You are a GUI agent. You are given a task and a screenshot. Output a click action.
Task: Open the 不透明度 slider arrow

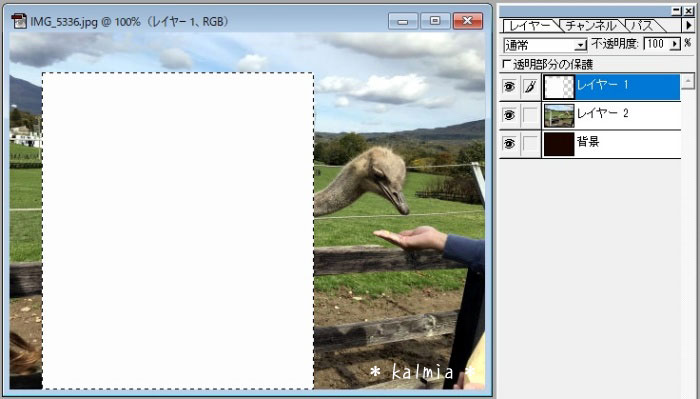point(675,44)
